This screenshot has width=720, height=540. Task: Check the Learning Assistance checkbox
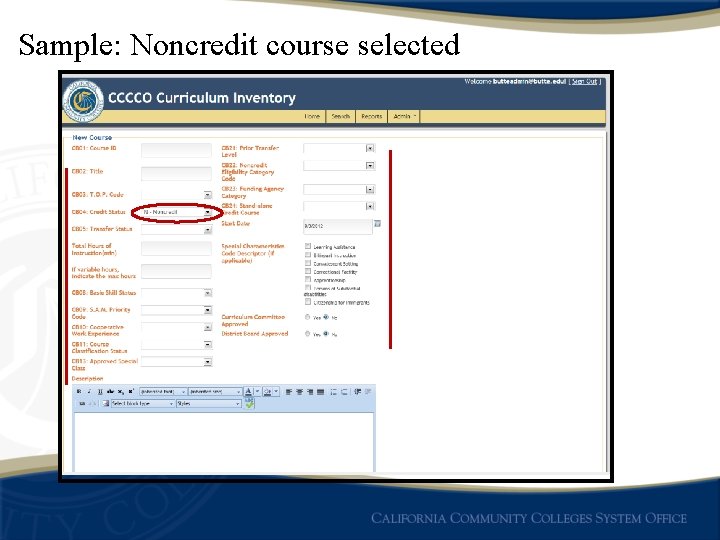pos(308,246)
